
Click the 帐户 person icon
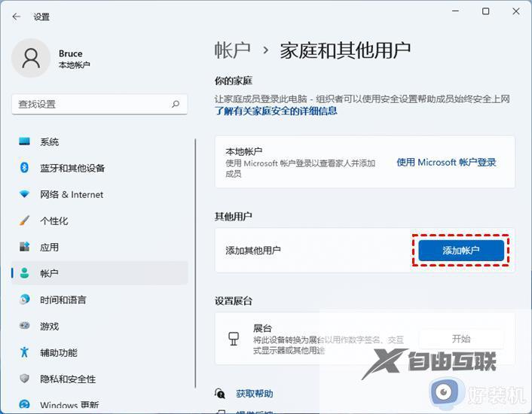coord(24,273)
